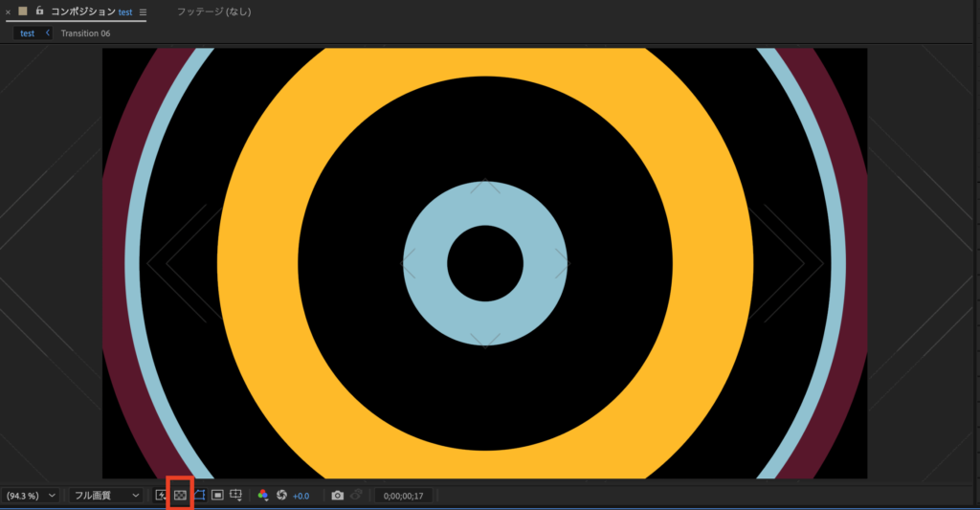This screenshot has height=510, width=980.
Task: Open the composition panel hamburger menu
Action: click(144, 12)
